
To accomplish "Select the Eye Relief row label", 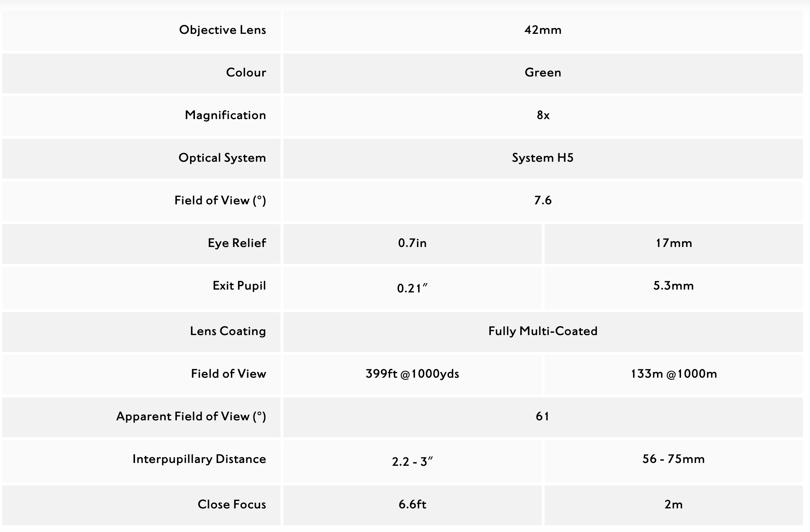I will (237, 243).
